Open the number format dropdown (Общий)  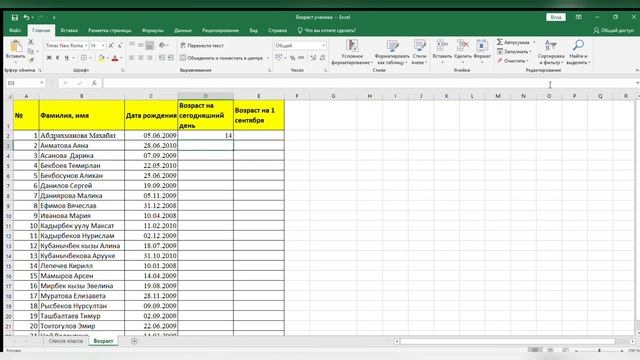coord(324,46)
